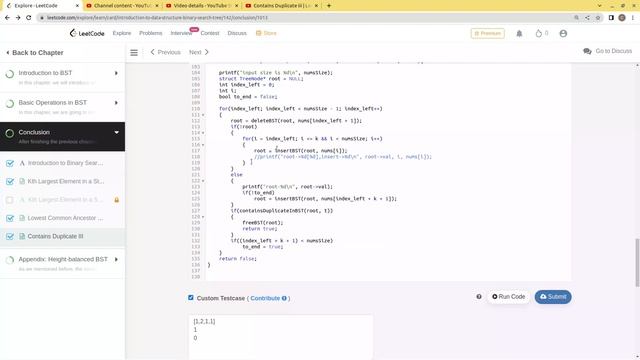640x360 pixels.
Task: Open the Explore menu
Action: tap(122, 33)
